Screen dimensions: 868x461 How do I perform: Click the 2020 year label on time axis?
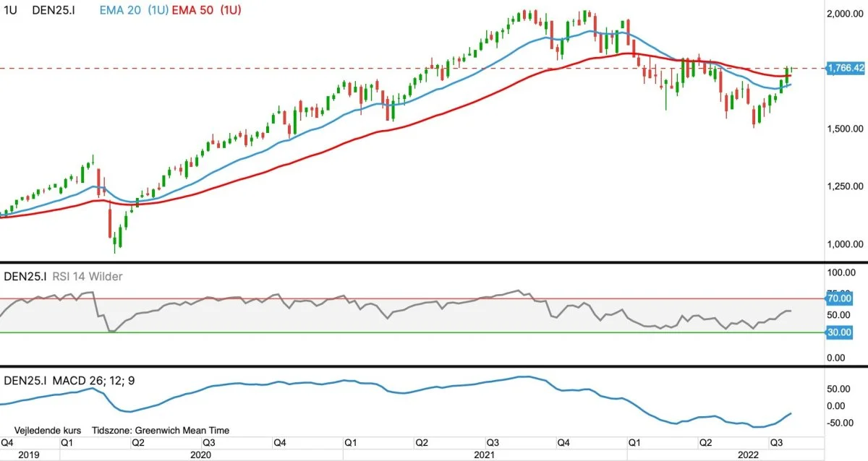point(200,454)
